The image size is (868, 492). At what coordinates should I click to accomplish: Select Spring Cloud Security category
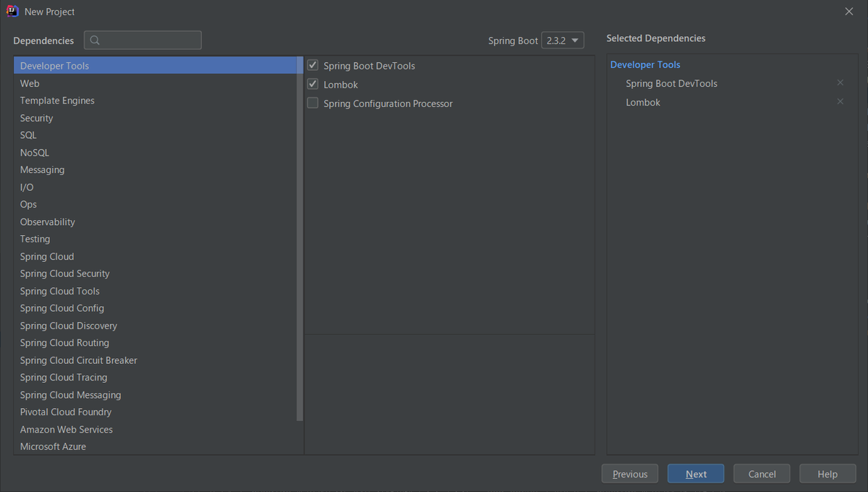point(155,274)
